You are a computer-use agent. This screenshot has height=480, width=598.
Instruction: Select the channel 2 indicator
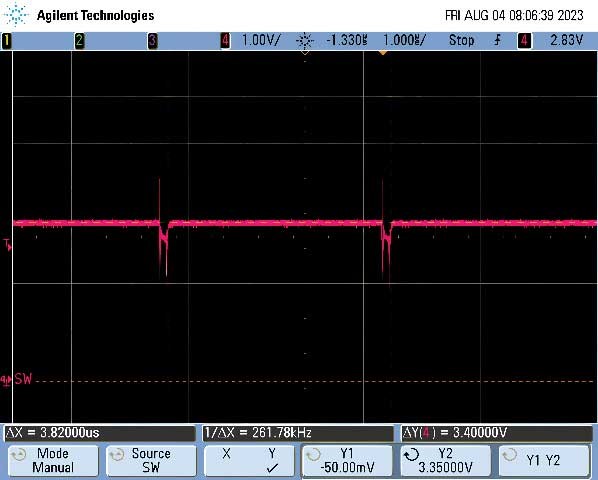[79, 40]
